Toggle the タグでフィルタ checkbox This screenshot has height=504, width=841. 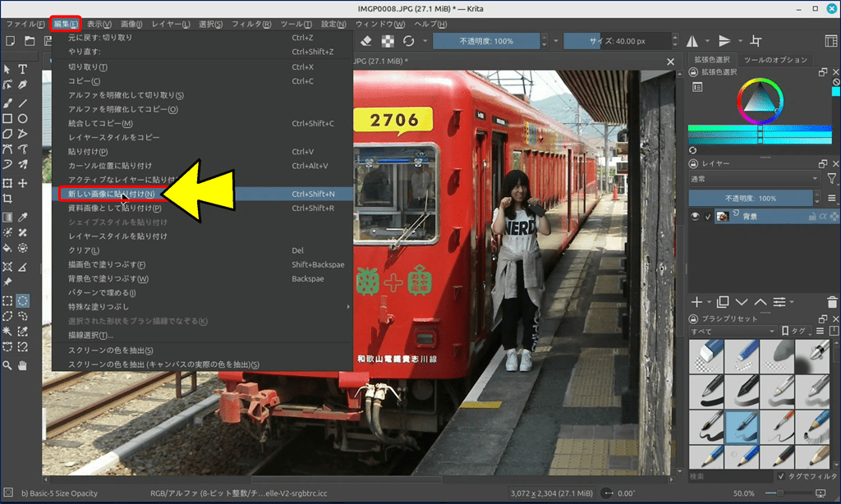coord(780,476)
